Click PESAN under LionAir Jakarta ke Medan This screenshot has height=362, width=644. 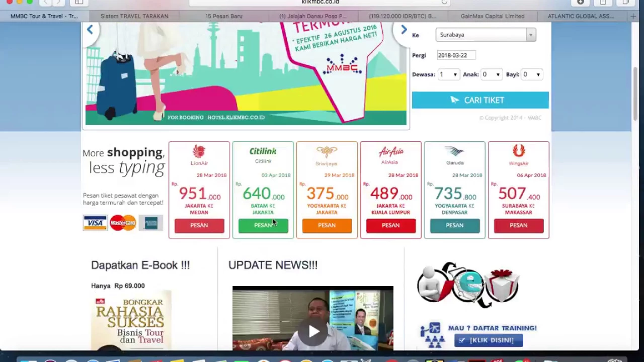click(x=199, y=226)
